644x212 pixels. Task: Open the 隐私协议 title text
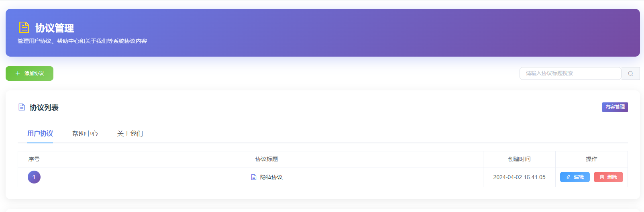pyautogui.click(x=271, y=177)
